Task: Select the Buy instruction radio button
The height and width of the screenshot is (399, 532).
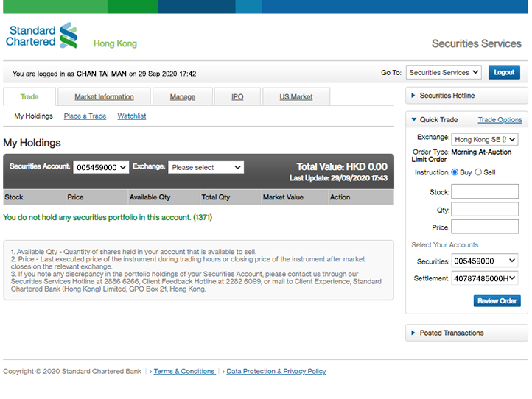Action: tap(455, 172)
